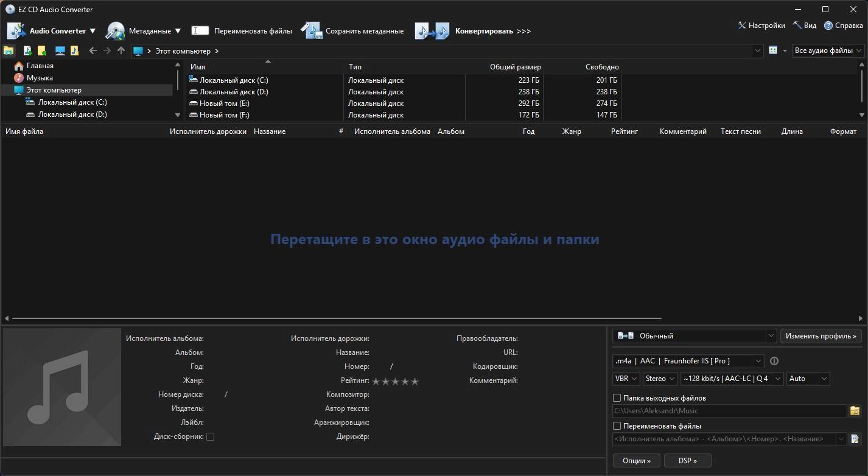Viewport: 868px width, 476px height.
Task: Open the Вид menu
Action: (x=804, y=26)
